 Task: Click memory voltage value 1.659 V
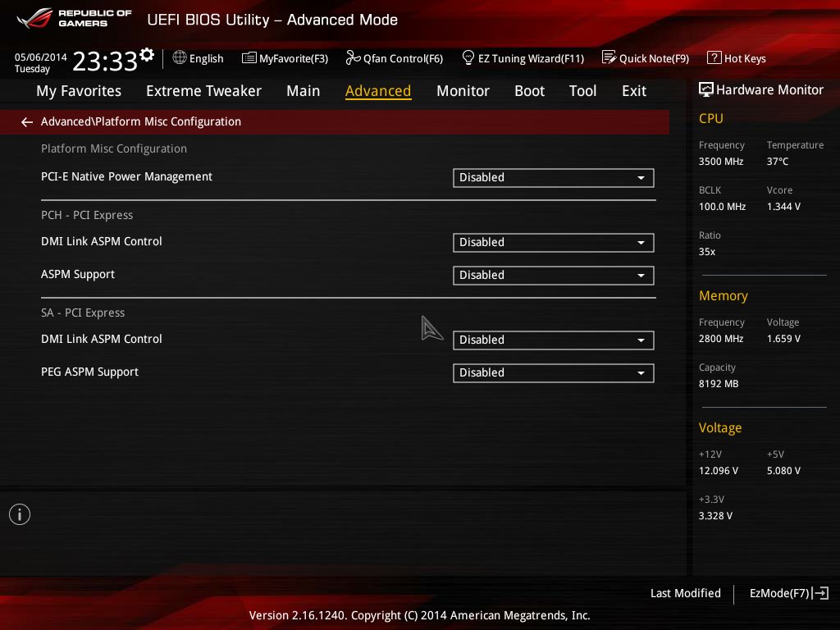coord(783,339)
